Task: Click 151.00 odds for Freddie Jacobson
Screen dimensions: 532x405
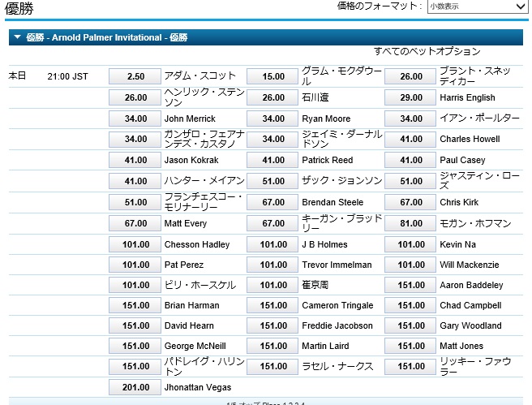Action: click(x=272, y=325)
